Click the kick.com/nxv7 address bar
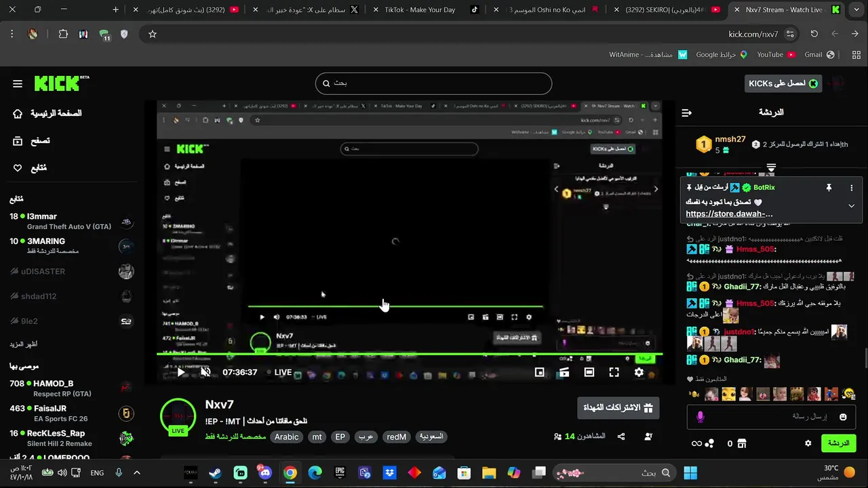The image size is (868, 488). coord(753,34)
